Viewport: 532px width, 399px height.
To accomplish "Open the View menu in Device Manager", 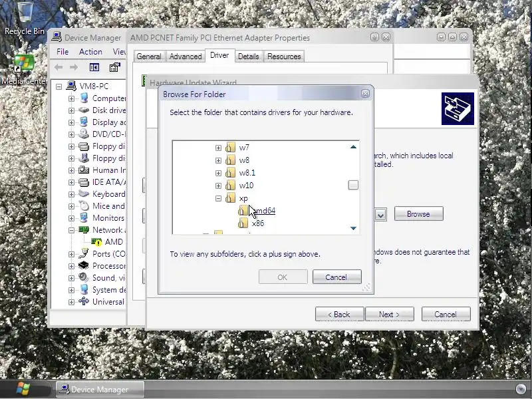I will tap(119, 52).
